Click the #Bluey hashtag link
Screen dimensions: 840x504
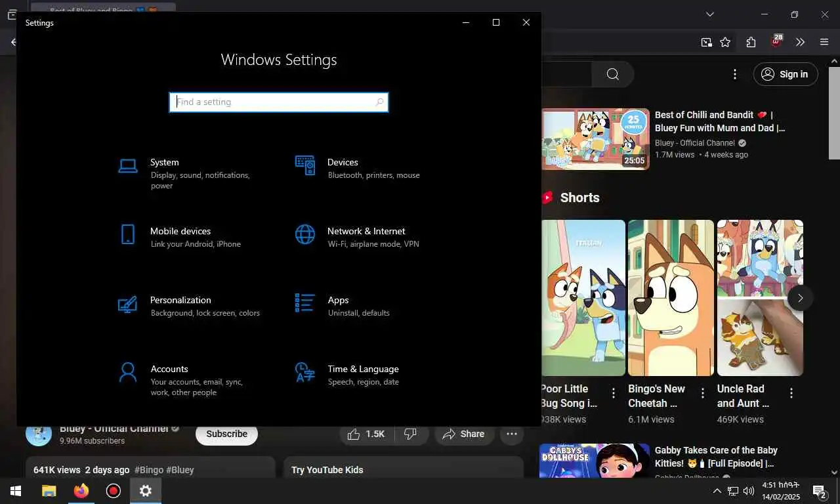coord(180,470)
